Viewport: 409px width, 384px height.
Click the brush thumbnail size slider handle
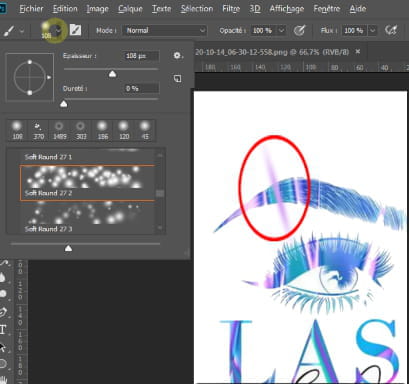coord(68,248)
